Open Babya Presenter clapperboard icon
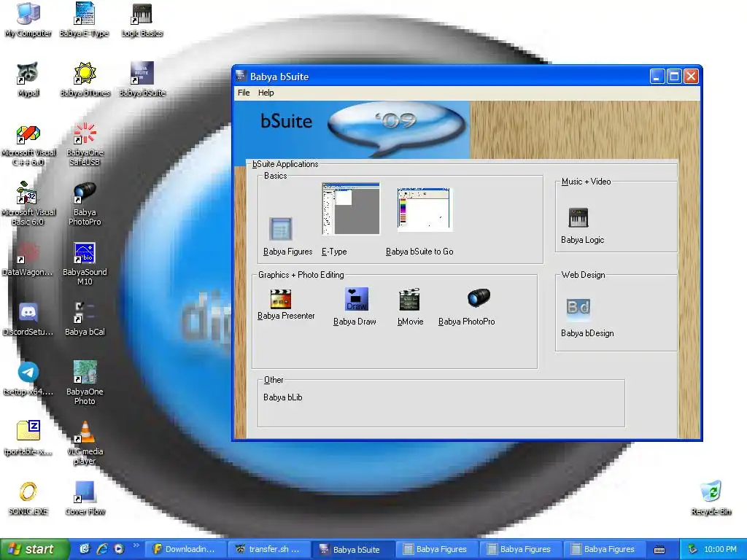 coord(281,300)
